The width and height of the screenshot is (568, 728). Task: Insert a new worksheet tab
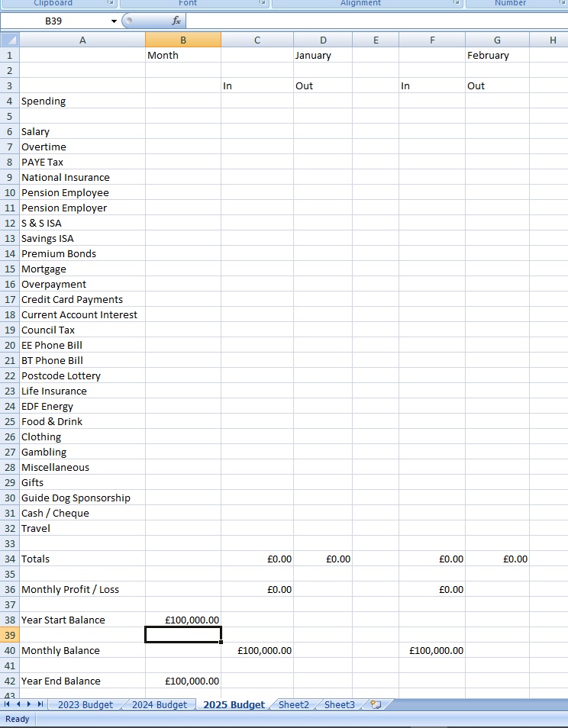[375, 704]
